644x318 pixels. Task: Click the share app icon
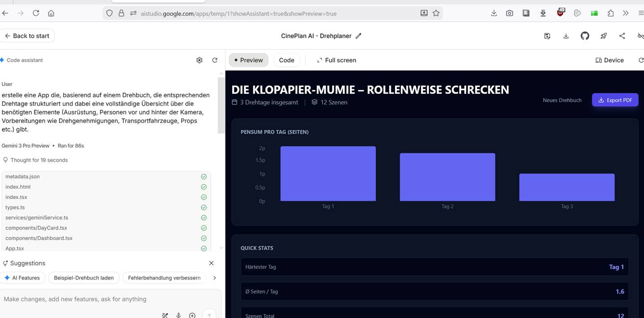pyautogui.click(x=622, y=36)
